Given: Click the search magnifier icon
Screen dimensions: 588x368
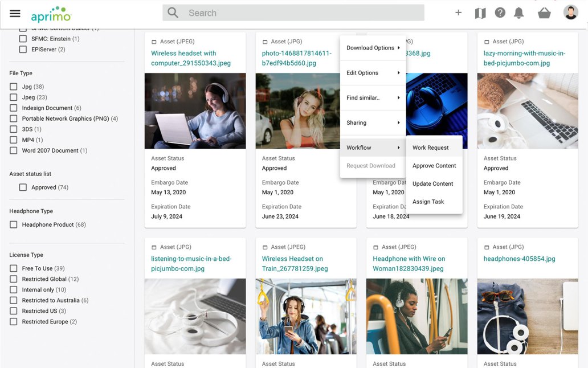Looking at the screenshot, I should coord(173,13).
